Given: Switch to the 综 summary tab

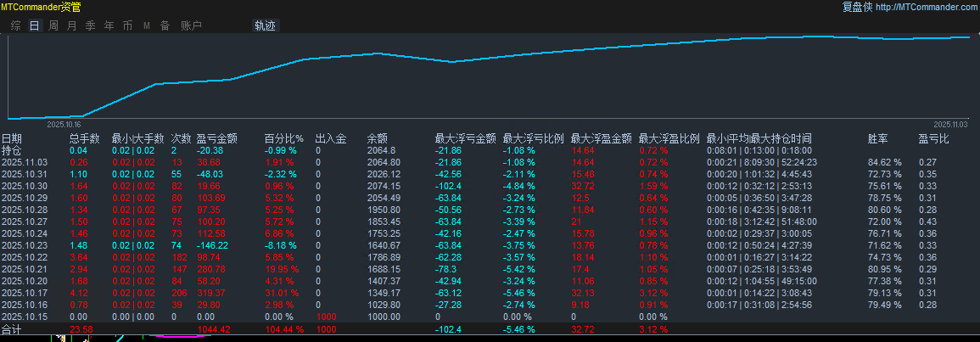Looking at the screenshot, I should (16, 25).
